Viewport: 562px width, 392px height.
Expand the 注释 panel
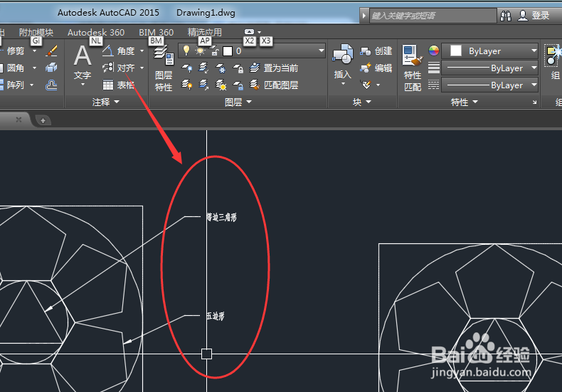click(106, 102)
